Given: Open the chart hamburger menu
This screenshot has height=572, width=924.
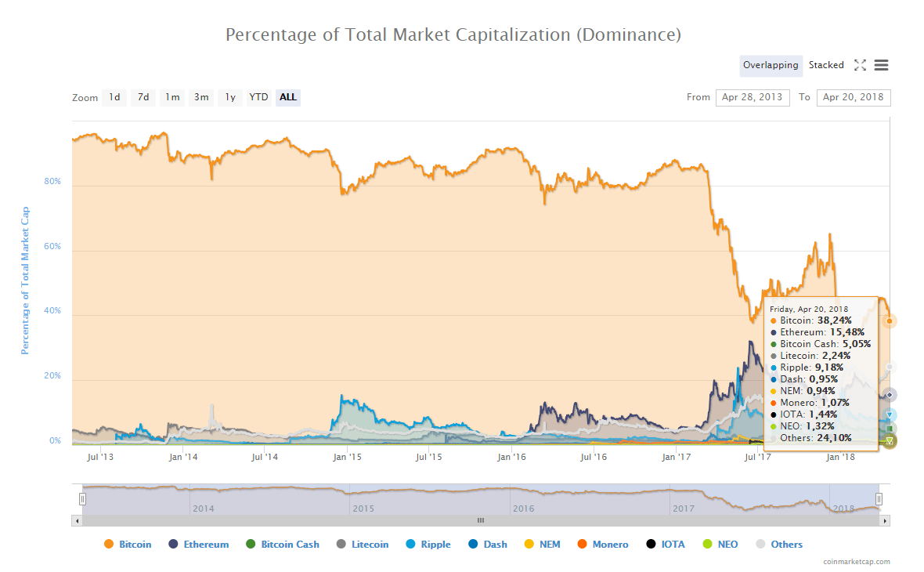Looking at the screenshot, I should [x=881, y=65].
